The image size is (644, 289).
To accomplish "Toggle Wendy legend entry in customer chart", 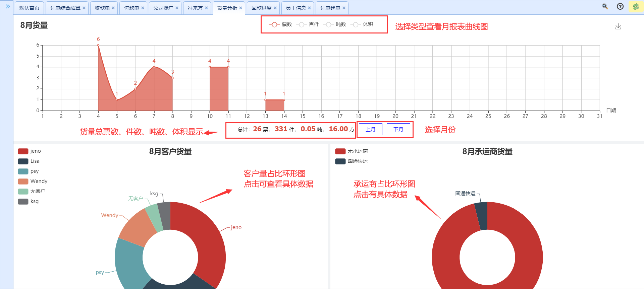I will coord(33,181).
